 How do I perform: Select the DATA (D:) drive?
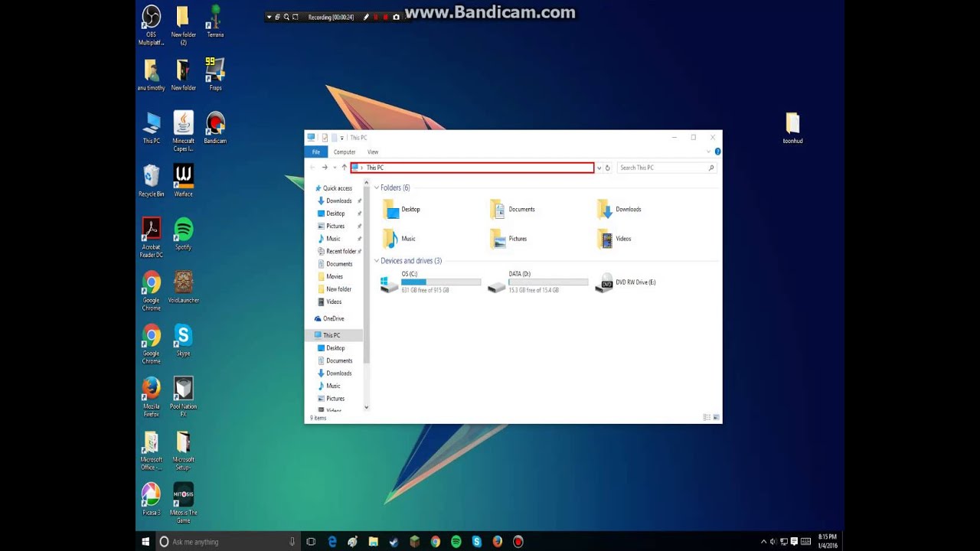point(538,282)
